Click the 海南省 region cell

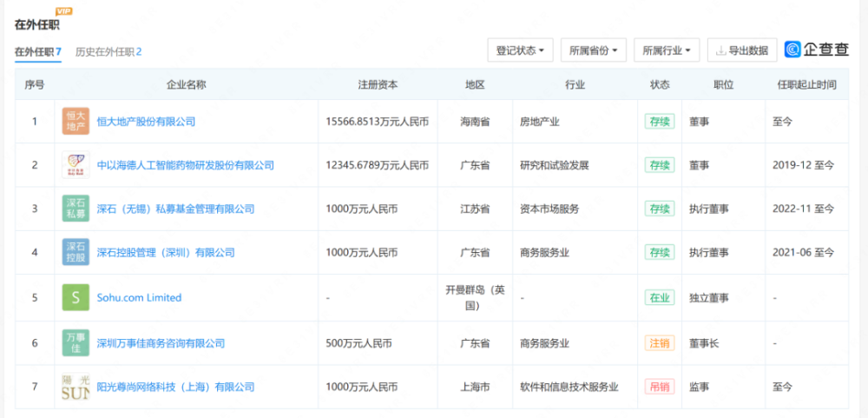(475, 122)
